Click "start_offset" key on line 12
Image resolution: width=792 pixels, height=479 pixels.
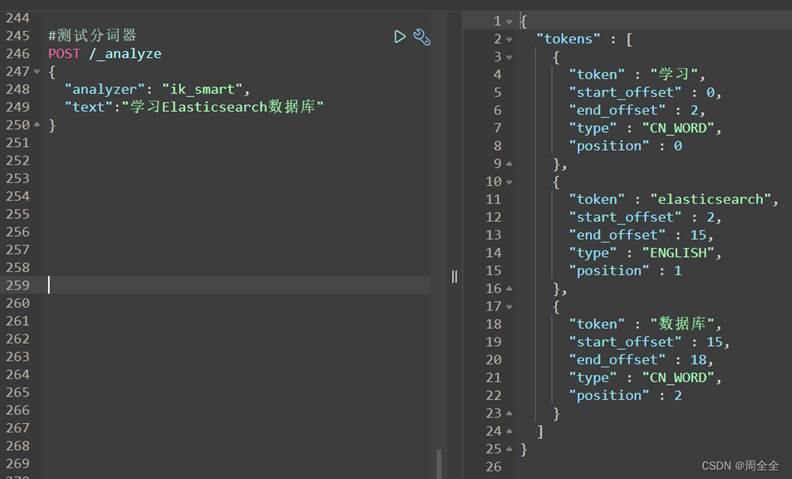click(x=625, y=217)
